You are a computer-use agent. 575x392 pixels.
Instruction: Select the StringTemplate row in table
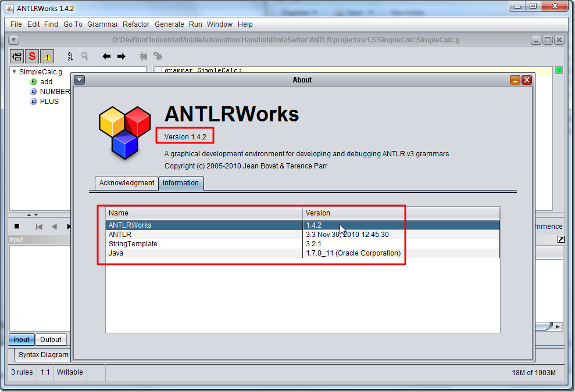click(x=302, y=244)
